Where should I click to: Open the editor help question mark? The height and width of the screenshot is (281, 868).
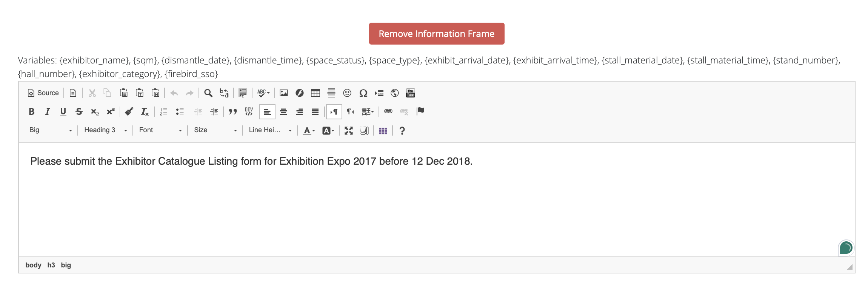402,131
